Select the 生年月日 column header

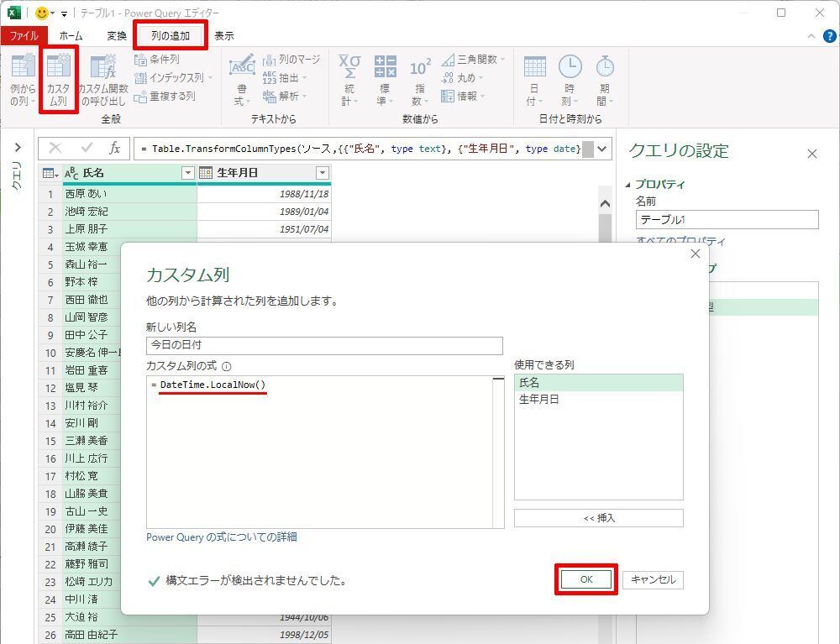(x=264, y=173)
